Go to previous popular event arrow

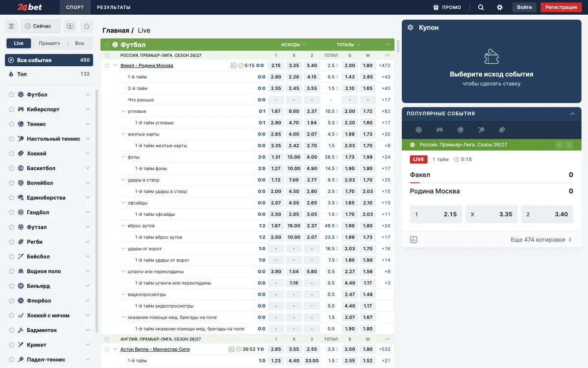[x=559, y=145]
